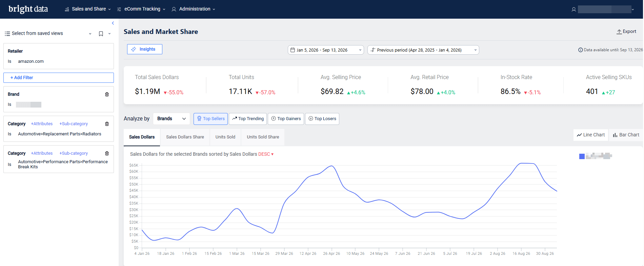The image size is (644, 266).
Task: Collapse the left filter sidebar arrow
Action: click(x=113, y=23)
